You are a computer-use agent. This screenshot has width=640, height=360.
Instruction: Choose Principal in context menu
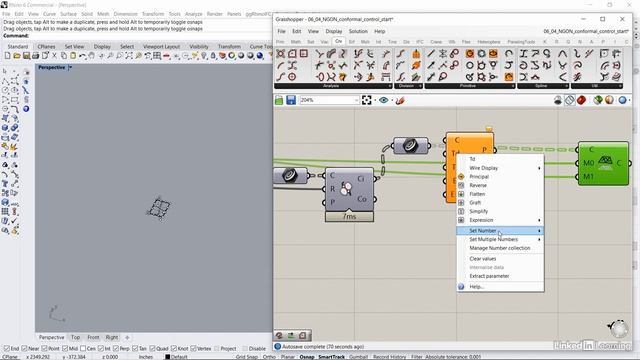(500, 177)
